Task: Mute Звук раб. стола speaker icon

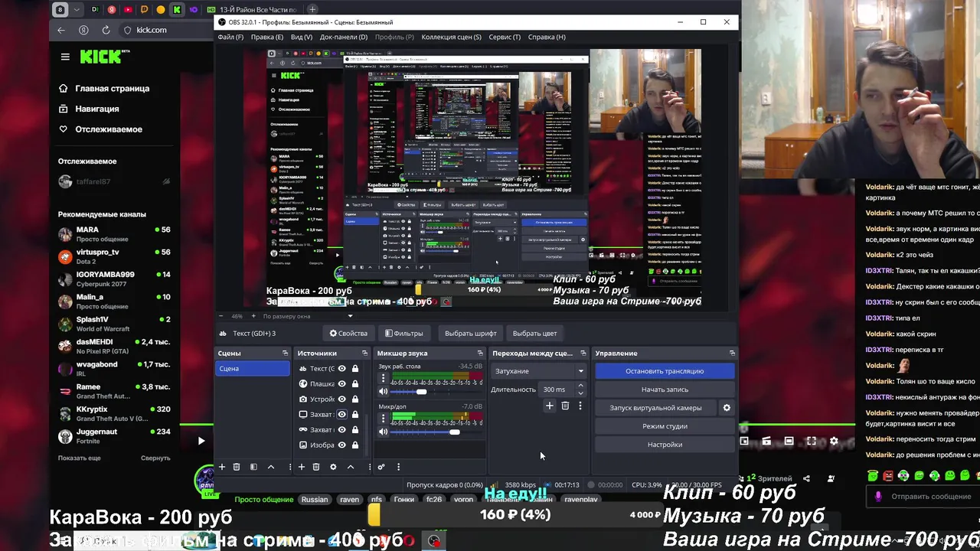Action: [x=384, y=392]
